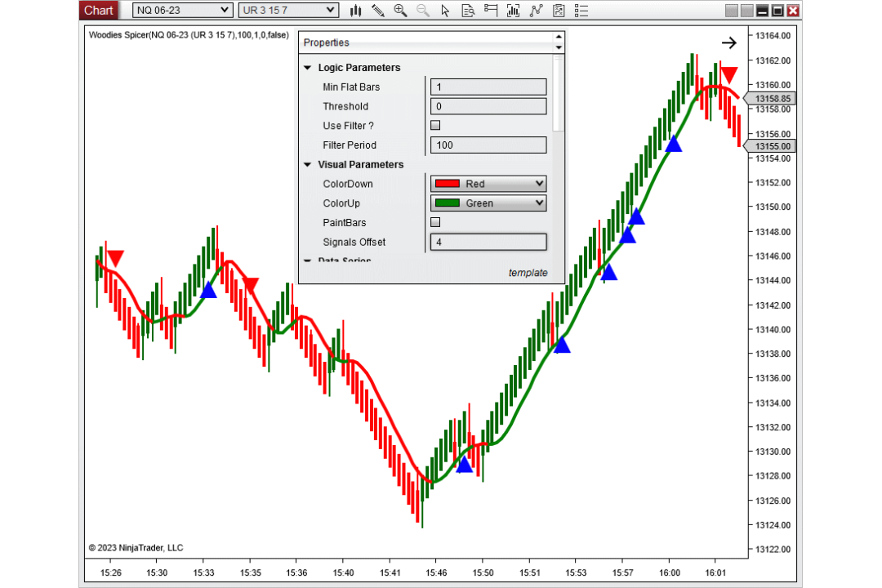
Task: Open the ColorDown Red dropdown
Action: click(488, 184)
